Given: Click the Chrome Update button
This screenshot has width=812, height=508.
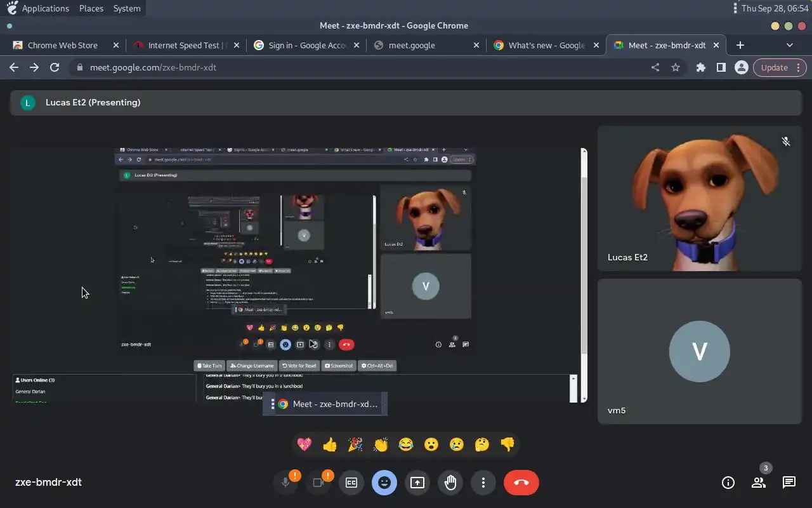Looking at the screenshot, I should 780,67.
